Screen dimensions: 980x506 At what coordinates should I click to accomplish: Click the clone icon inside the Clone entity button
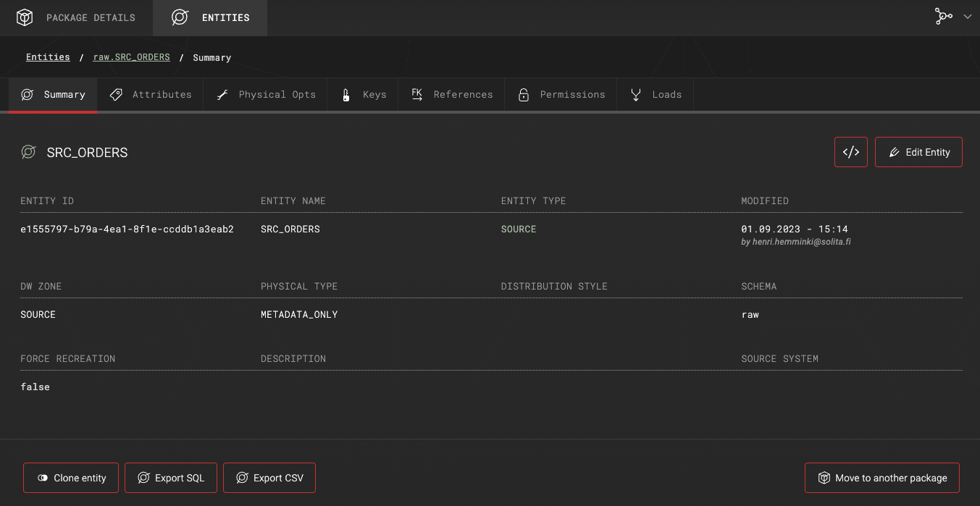(x=41, y=478)
